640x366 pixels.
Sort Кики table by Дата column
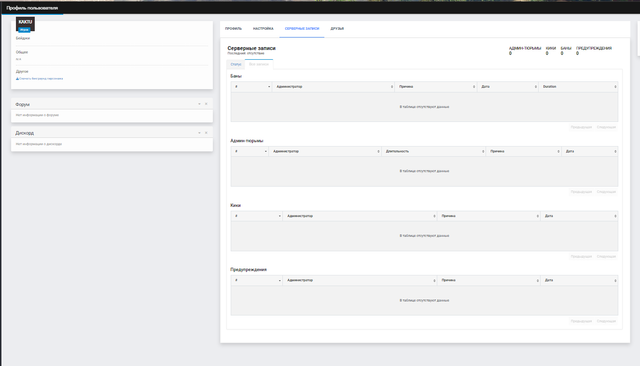tap(580, 216)
